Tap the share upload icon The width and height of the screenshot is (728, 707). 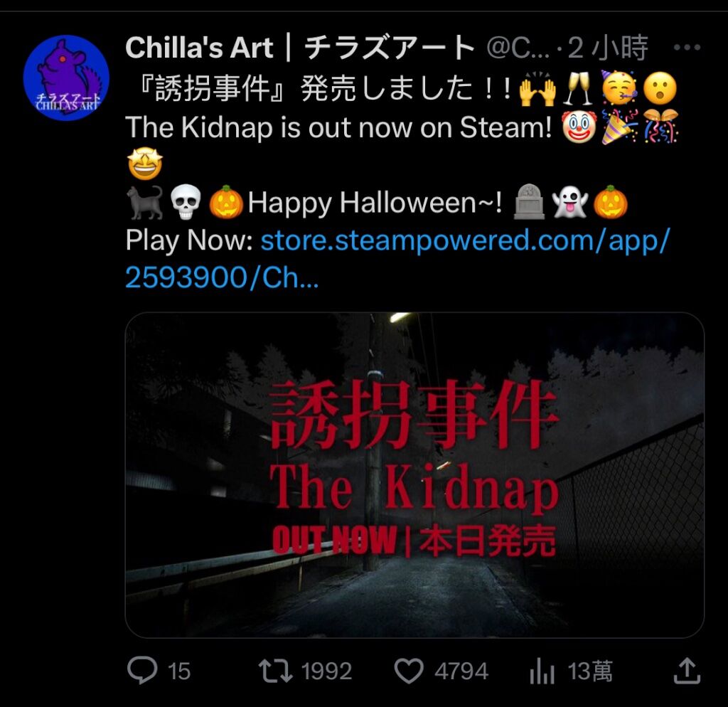tap(687, 670)
